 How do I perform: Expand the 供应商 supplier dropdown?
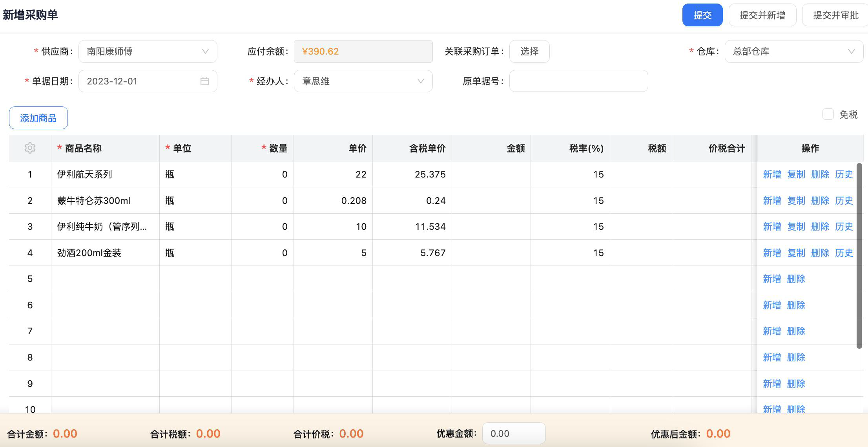pyautogui.click(x=204, y=51)
